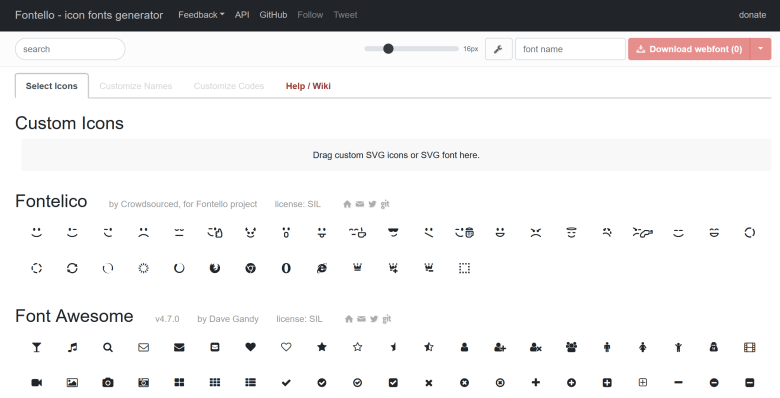Select the plain x cancel icon

pos(429,383)
